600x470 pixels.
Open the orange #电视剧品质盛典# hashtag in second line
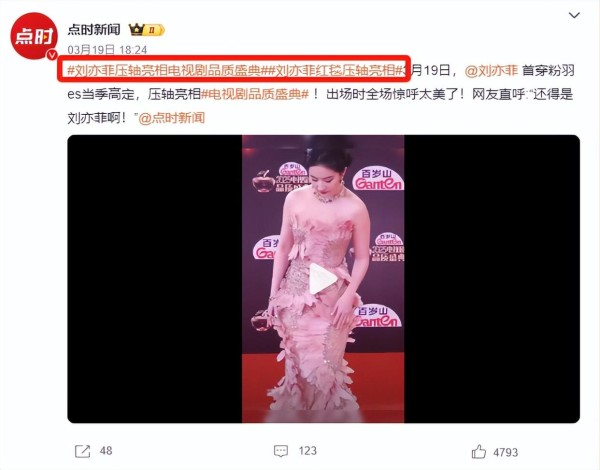[255, 94]
